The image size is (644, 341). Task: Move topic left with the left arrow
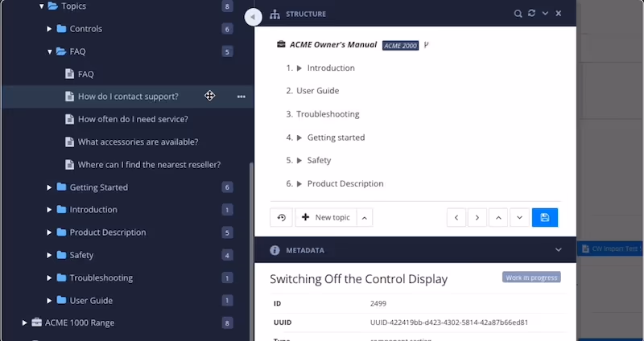(x=456, y=217)
